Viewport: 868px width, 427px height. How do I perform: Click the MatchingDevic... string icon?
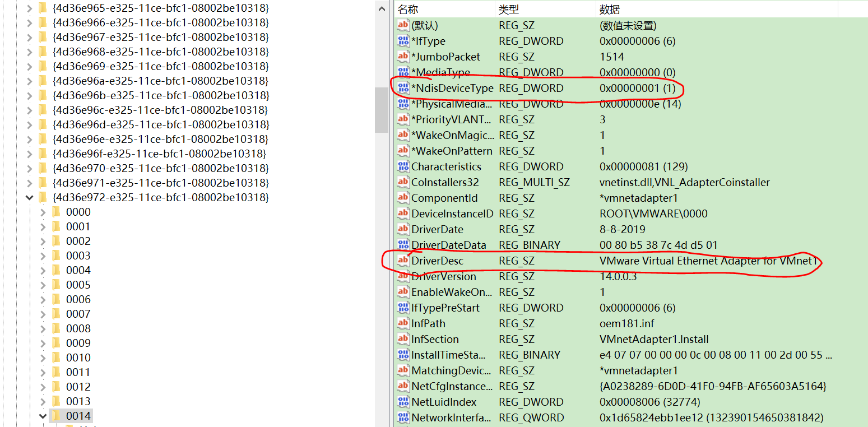[403, 370]
